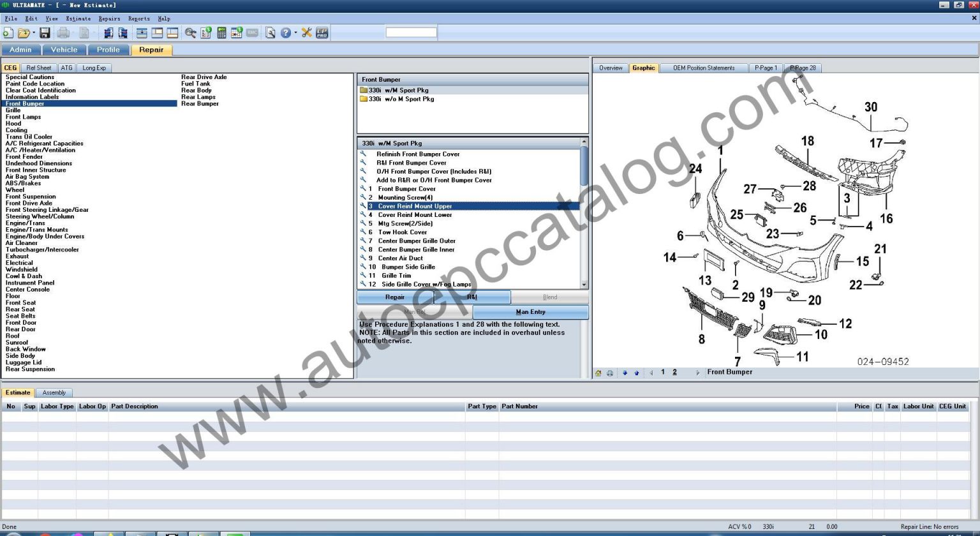Open the Estimate menu
Viewport: 980px width, 536px height.
tap(78, 19)
